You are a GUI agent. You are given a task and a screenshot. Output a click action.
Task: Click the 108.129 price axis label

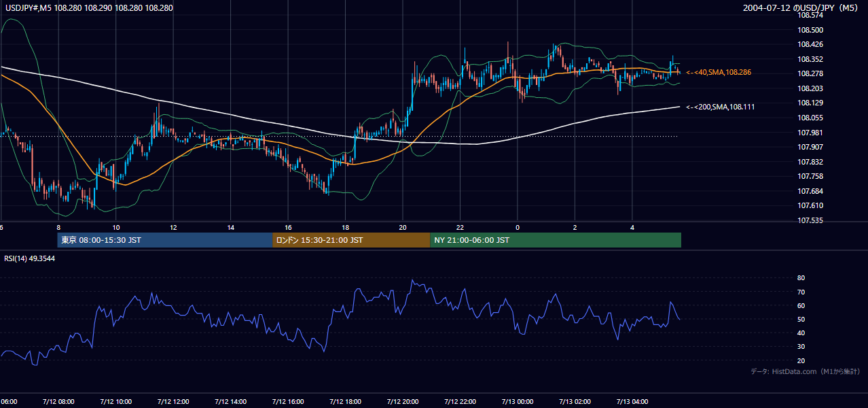click(810, 103)
